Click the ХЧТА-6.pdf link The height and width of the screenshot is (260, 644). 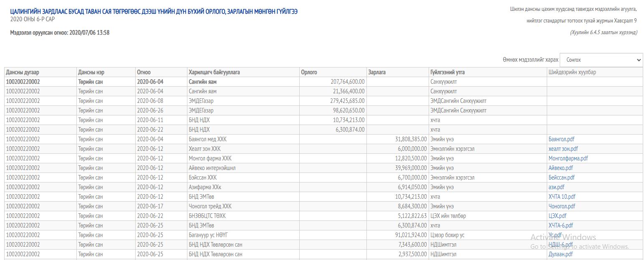click(x=561, y=225)
